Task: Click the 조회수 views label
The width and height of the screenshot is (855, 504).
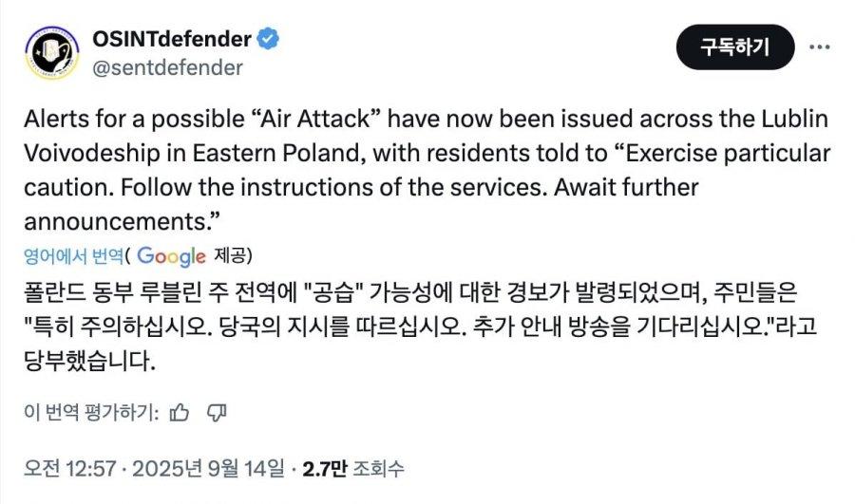Action: pos(378,468)
